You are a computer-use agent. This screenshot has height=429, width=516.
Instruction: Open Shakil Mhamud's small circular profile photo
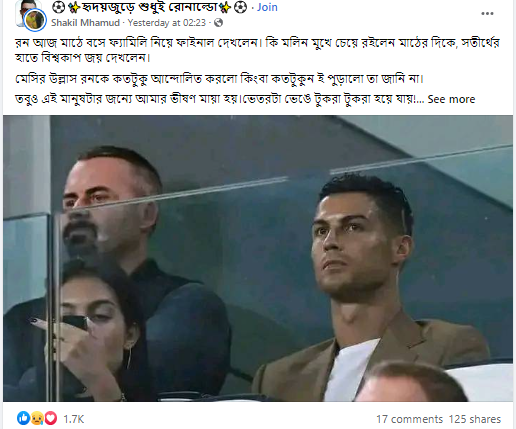(x=35, y=20)
